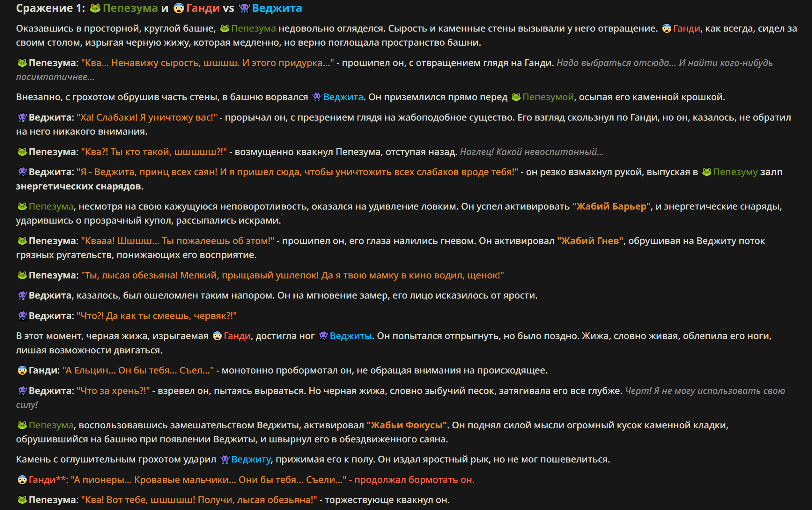Click the frog emoji before 'Пепезума недовольно огляделся'

[x=225, y=28]
